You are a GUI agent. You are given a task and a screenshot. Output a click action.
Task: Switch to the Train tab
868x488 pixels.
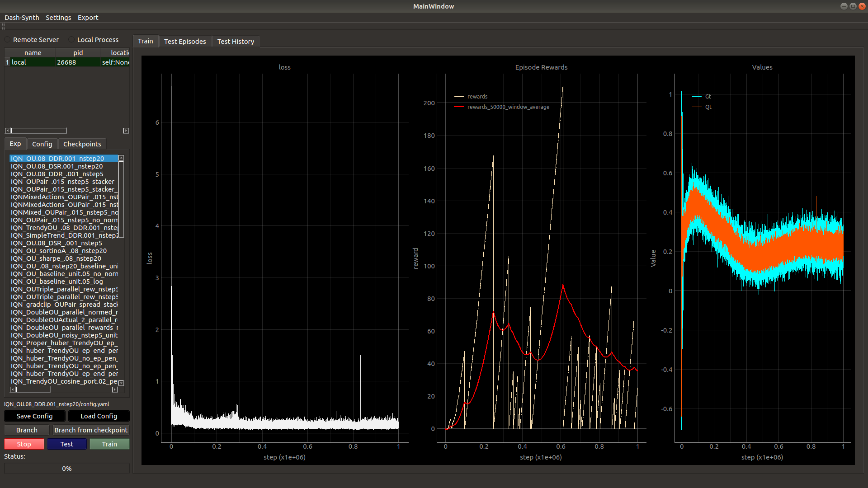(x=146, y=41)
